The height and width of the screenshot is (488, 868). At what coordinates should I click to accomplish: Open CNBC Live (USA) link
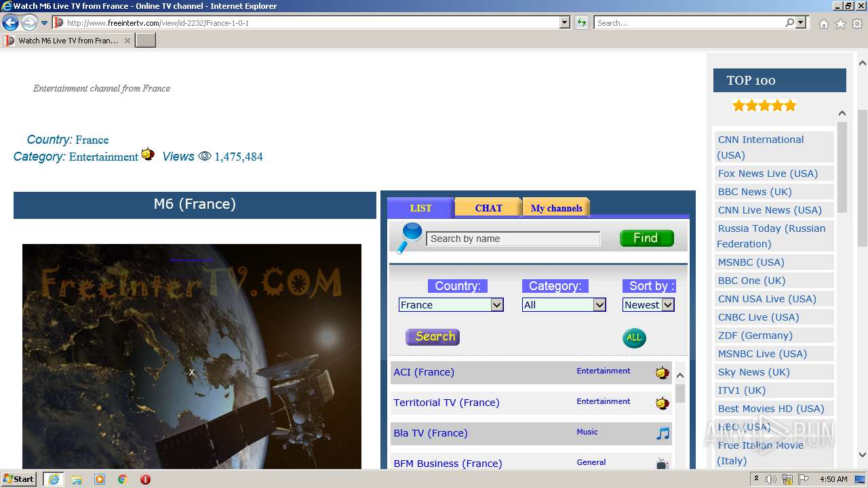[x=758, y=317]
